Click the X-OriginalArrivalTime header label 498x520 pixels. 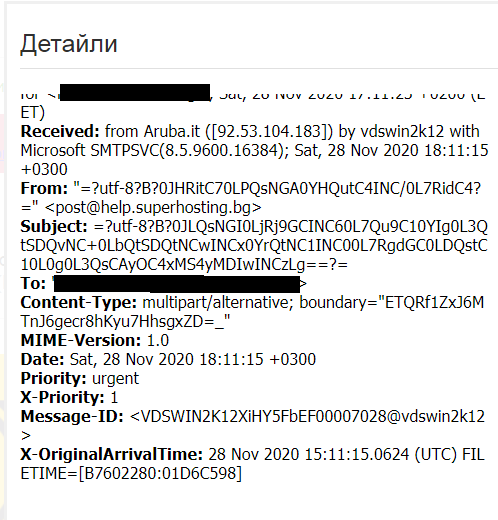click(112, 455)
